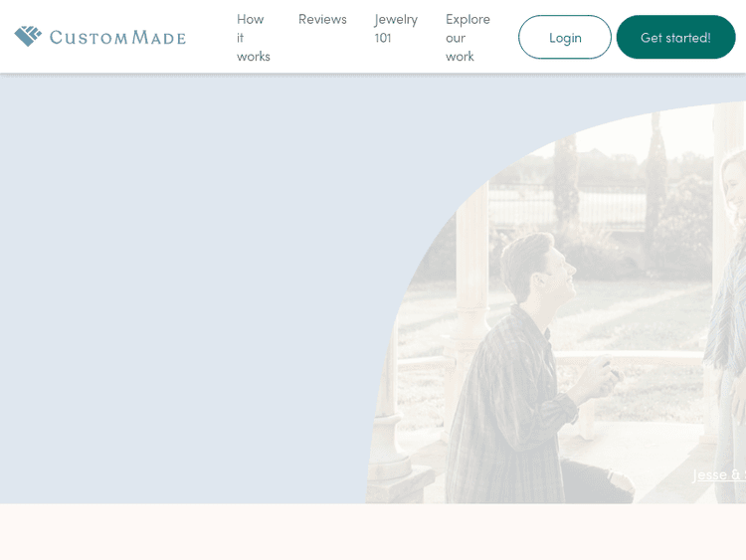Click the CustomMade wordmark text

pyautogui.click(x=117, y=38)
